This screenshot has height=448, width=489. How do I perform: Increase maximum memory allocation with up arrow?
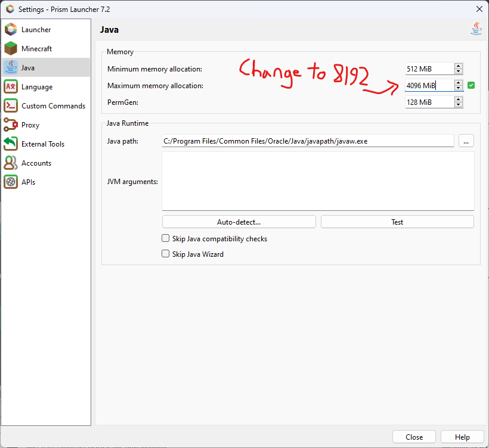point(458,83)
